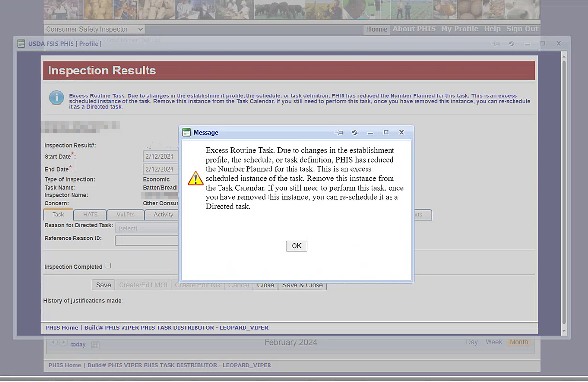The width and height of the screenshot is (588, 382).
Task: Minimize the USDA FSIS PHIS Profile window
Action: (x=527, y=44)
